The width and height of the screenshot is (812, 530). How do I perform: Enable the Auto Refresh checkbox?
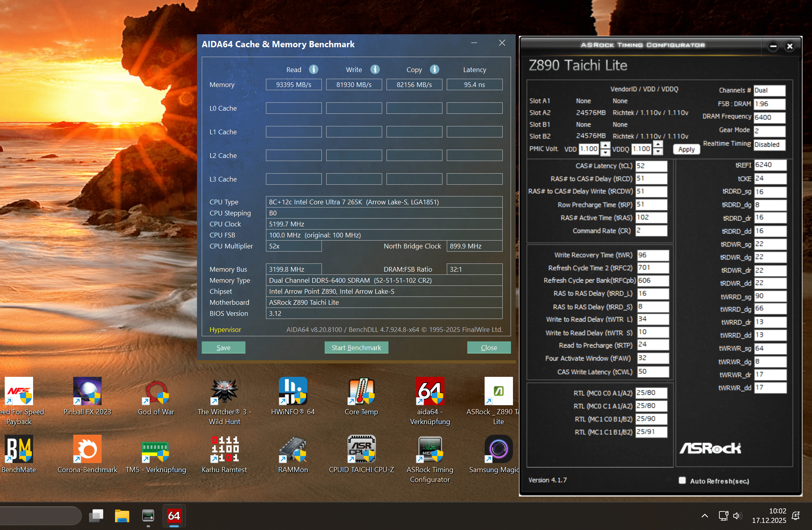click(682, 480)
